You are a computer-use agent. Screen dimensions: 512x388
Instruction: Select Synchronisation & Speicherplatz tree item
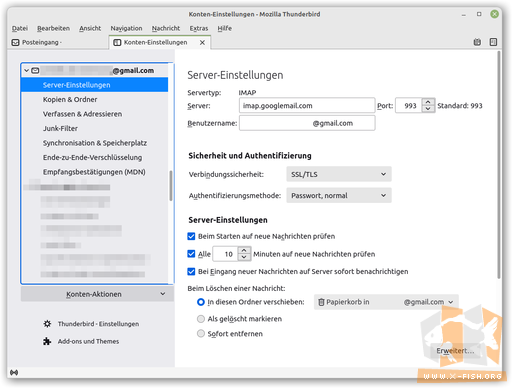[95, 143]
